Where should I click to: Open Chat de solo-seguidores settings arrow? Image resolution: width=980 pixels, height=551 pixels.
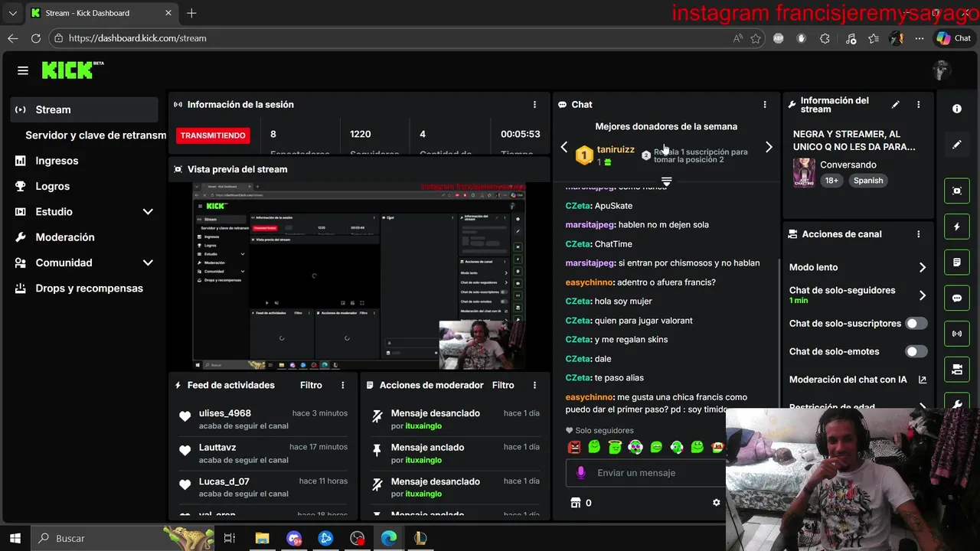(x=923, y=295)
